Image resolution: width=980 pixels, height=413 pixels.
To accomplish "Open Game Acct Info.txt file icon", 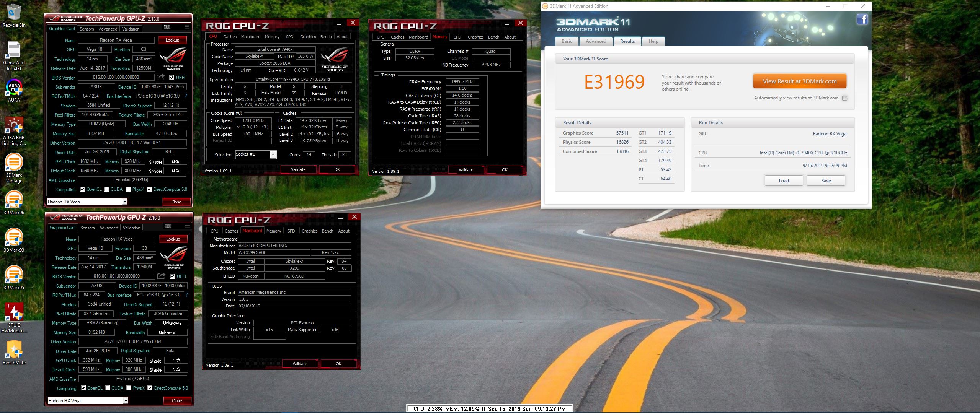I will [x=14, y=56].
